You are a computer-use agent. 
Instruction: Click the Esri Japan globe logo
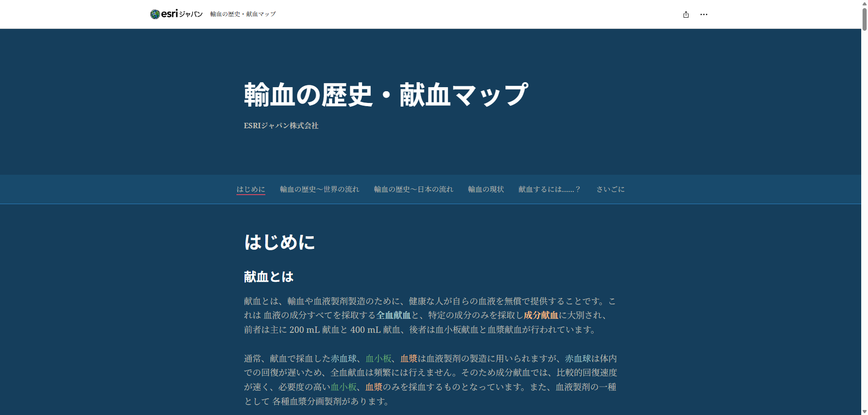[155, 14]
